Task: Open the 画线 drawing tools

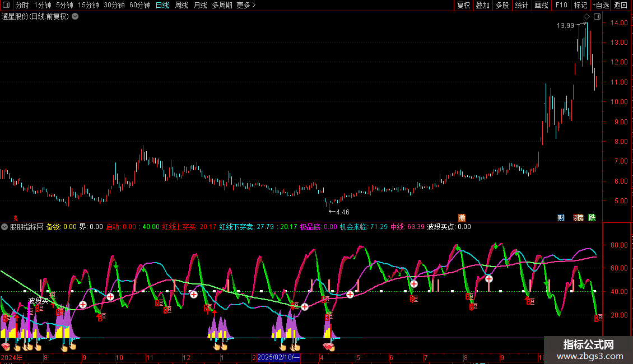Action: pyautogui.click(x=541, y=6)
